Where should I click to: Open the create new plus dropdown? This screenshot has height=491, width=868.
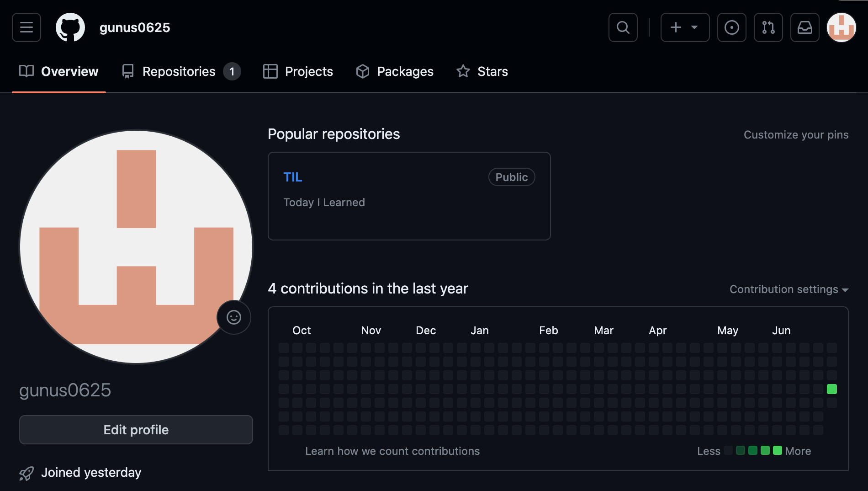click(685, 27)
